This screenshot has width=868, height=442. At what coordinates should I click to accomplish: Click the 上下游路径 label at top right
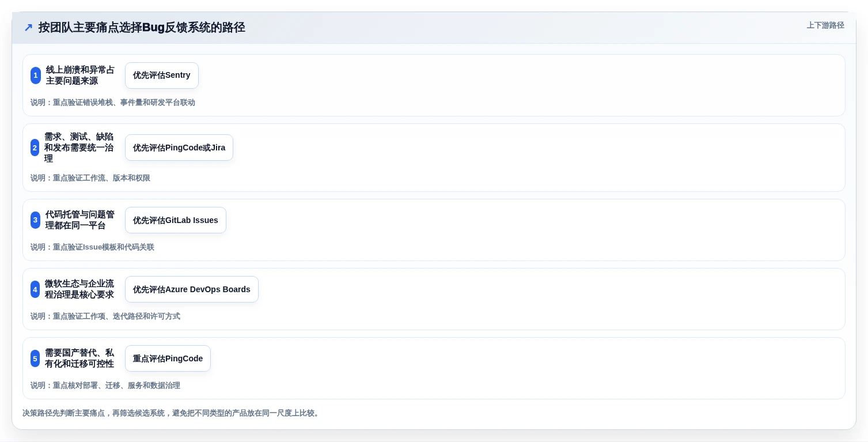click(825, 25)
